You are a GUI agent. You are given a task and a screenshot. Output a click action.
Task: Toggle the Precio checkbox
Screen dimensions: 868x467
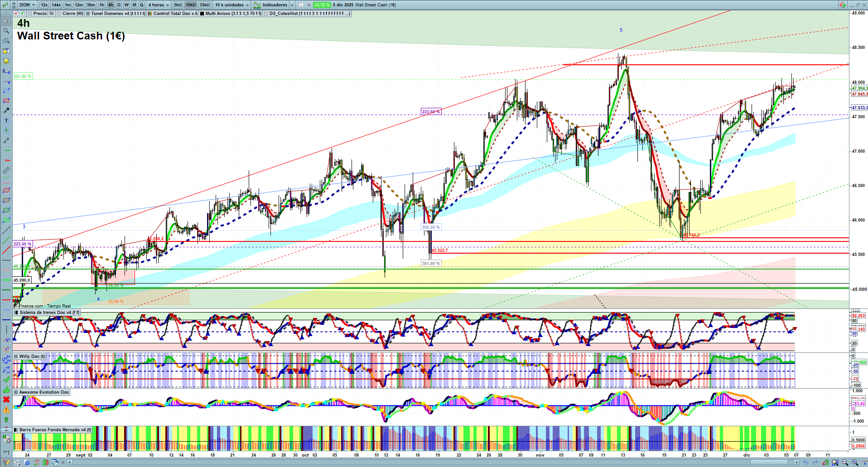[x=30, y=14]
